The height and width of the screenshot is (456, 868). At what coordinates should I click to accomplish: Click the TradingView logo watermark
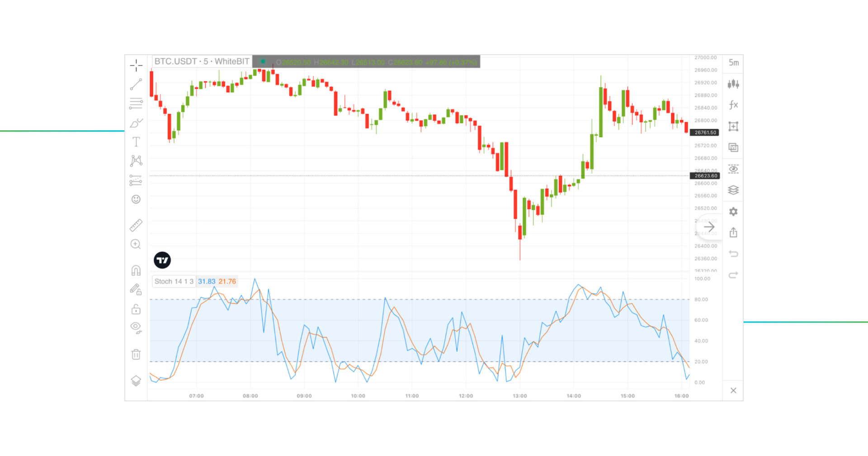click(x=162, y=260)
